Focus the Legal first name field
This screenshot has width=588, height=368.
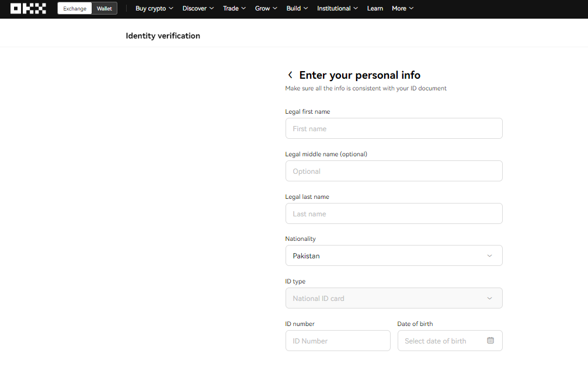click(394, 128)
